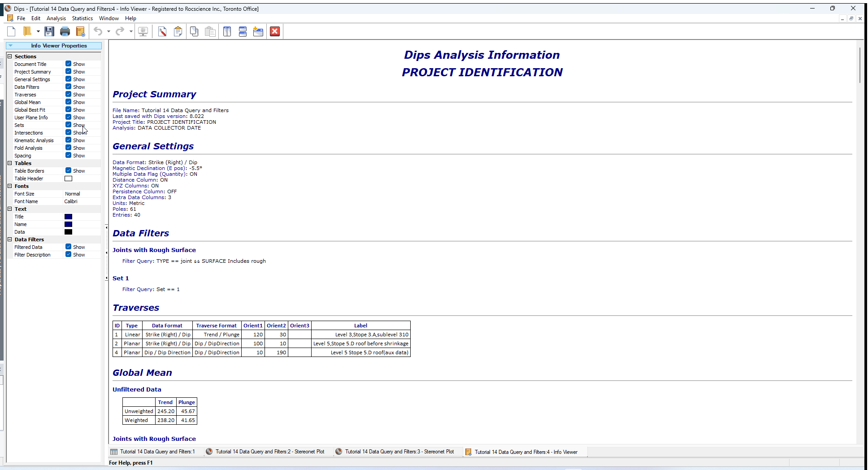Toggle Show for Filter Description
This screenshot has width=868, height=470.
click(68, 254)
